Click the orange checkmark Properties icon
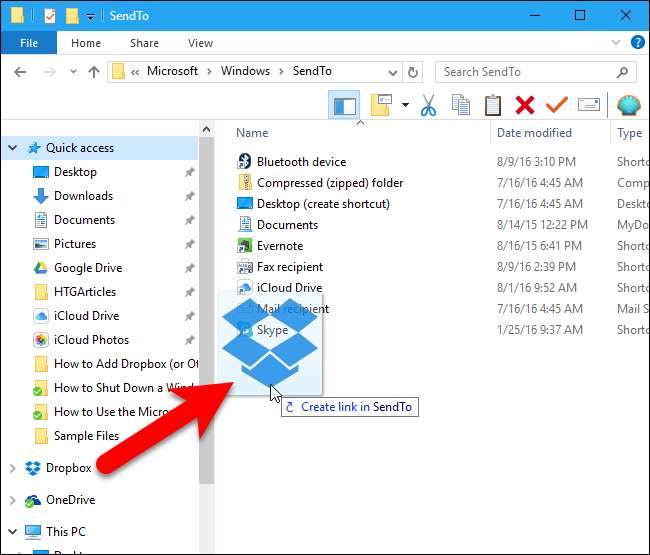This screenshot has height=555, width=650. (556, 105)
